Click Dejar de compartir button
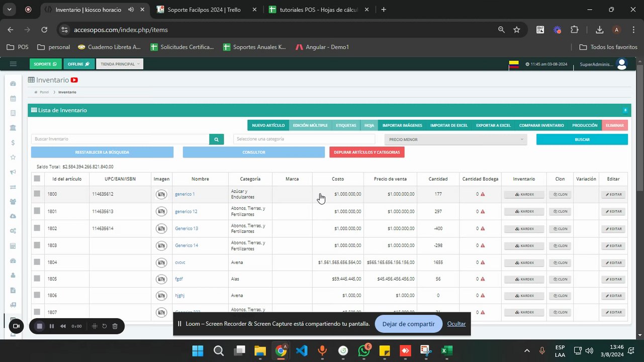The height and width of the screenshot is (362, 644). pyautogui.click(x=409, y=324)
